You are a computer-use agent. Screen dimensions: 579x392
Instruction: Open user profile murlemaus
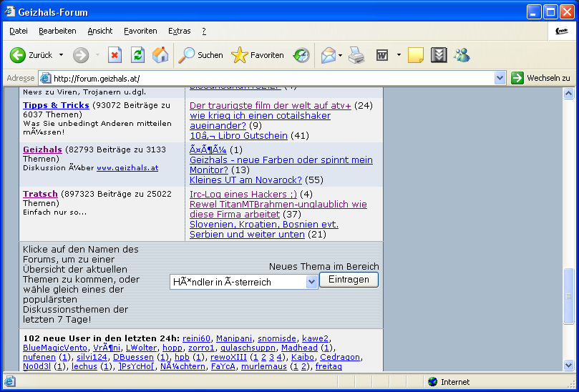pyautogui.click(x=264, y=366)
